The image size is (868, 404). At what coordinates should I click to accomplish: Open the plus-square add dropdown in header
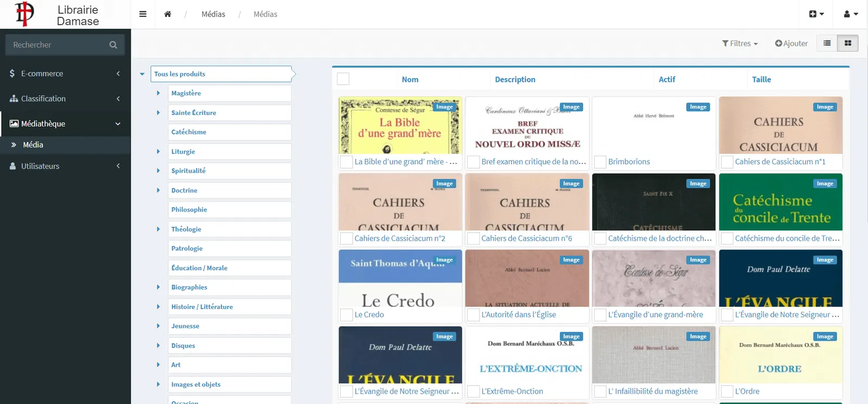pos(816,14)
